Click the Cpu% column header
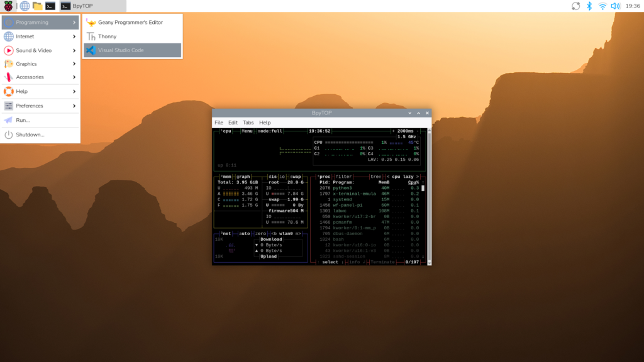644x362 pixels. click(x=413, y=182)
